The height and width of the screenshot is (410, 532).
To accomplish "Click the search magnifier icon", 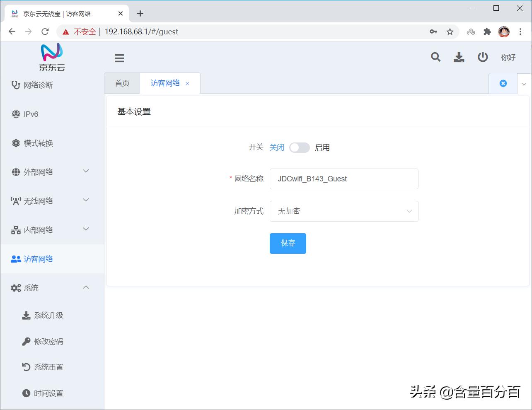I will 435,58.
